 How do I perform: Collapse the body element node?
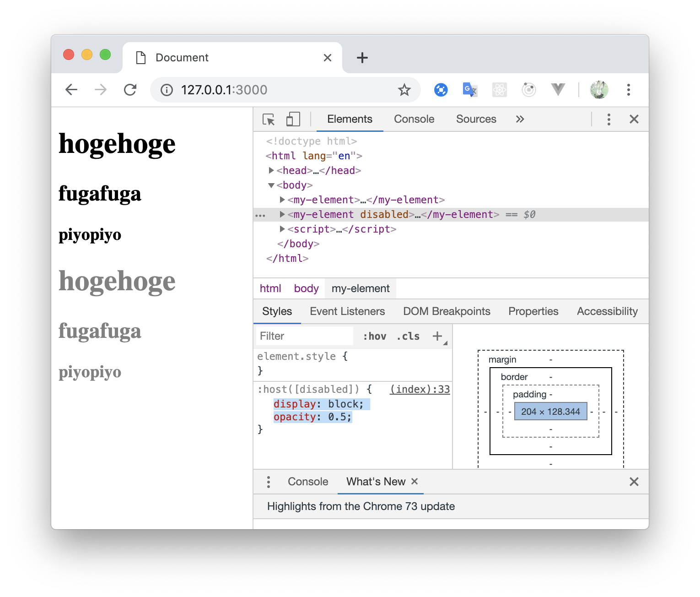(x=271, y=185)
